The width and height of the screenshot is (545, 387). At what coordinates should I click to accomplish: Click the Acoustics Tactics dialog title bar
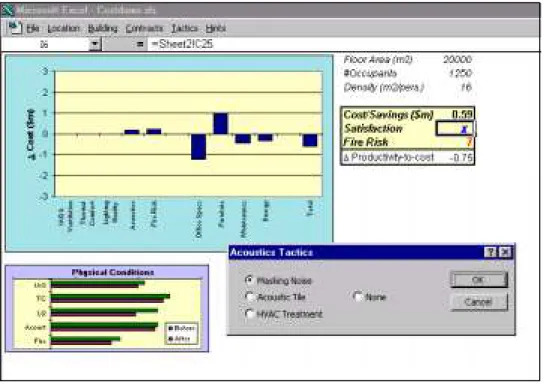355,252
